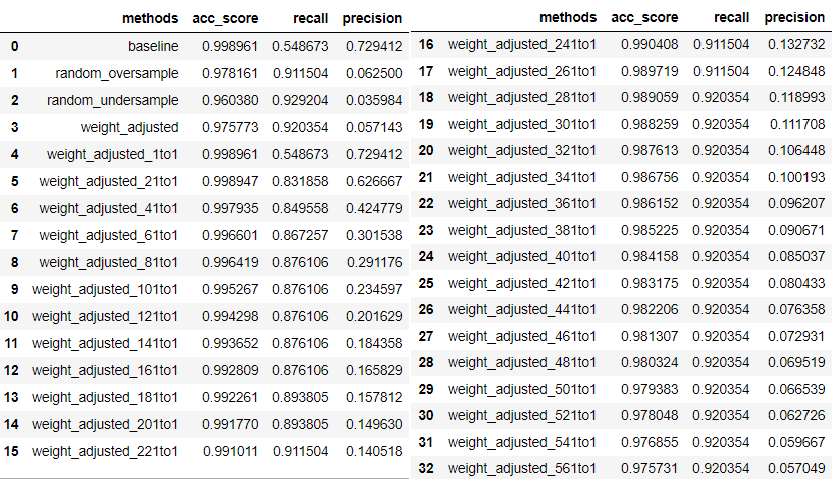Select the acc_score value 0.975731
The image size is (834, 479).
coord(649,468)
